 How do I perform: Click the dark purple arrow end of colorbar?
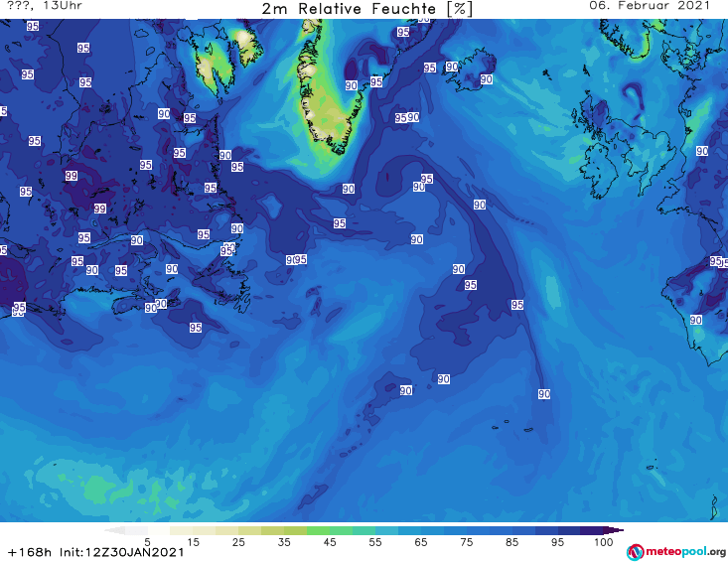tap(614, 530)
